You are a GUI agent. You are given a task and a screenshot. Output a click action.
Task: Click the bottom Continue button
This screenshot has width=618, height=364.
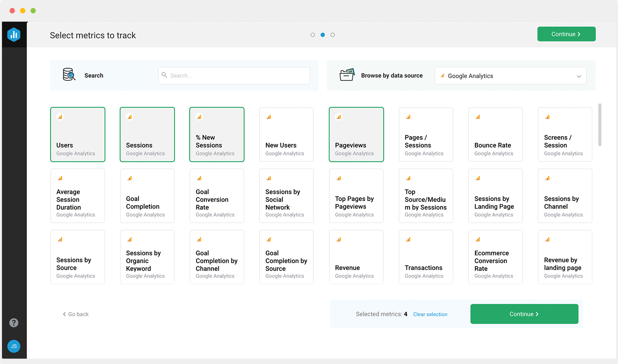[525, 314]
